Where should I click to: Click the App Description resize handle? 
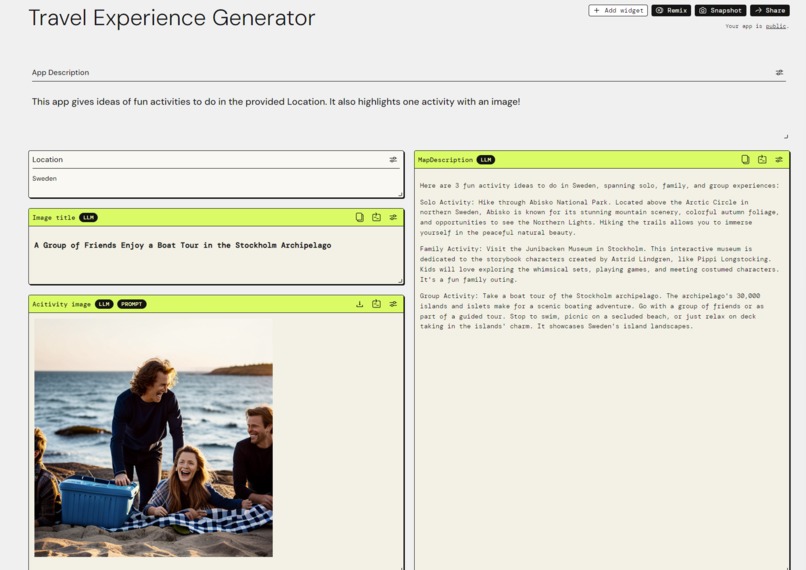click(x=785, y=136)
